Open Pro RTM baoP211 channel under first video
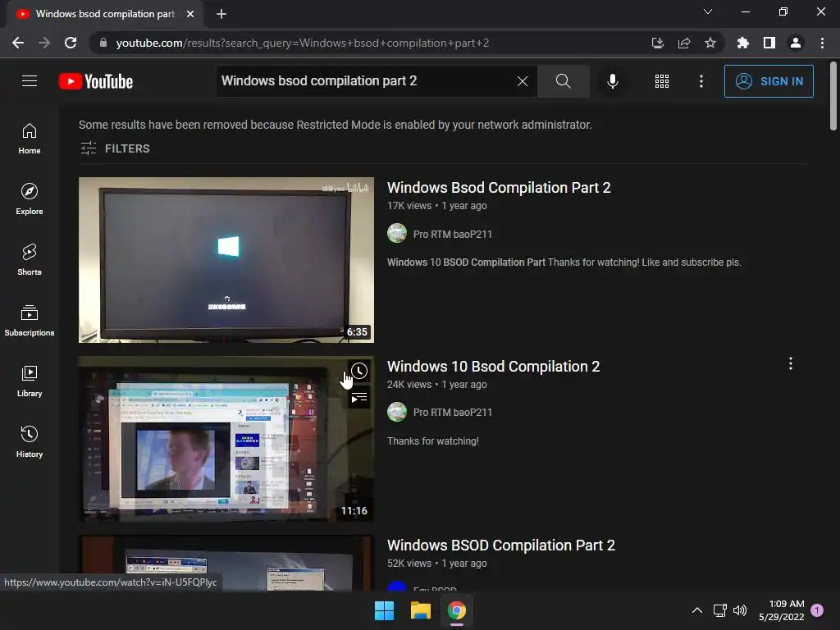 coord(452,234)
